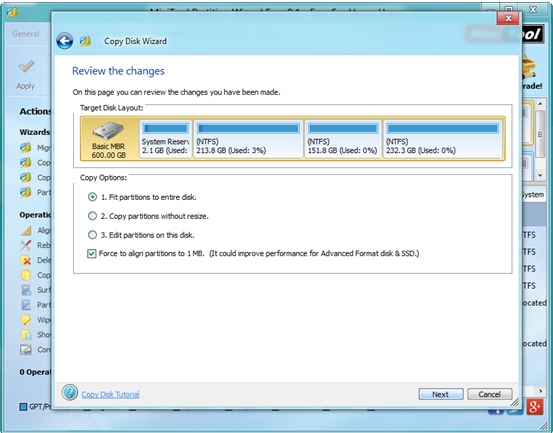Select Fit partitions to entire disk option
553x433 pixels.
point(92,197)
